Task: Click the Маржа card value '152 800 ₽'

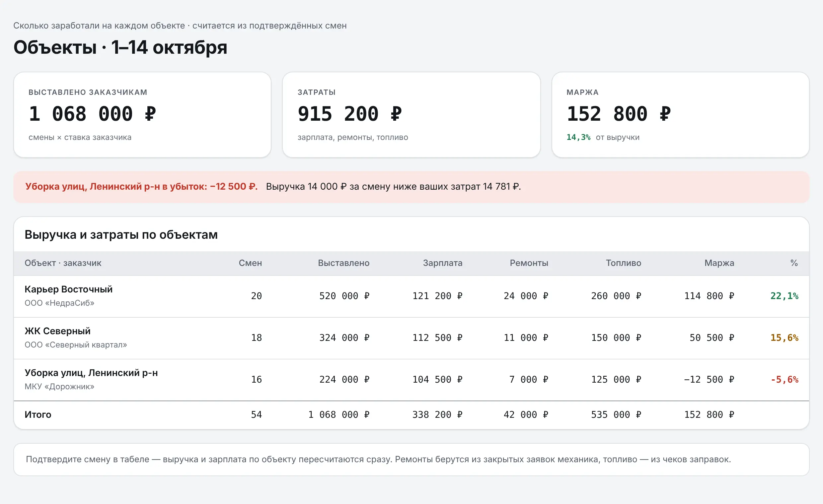Action: click(x=619, y=114)
